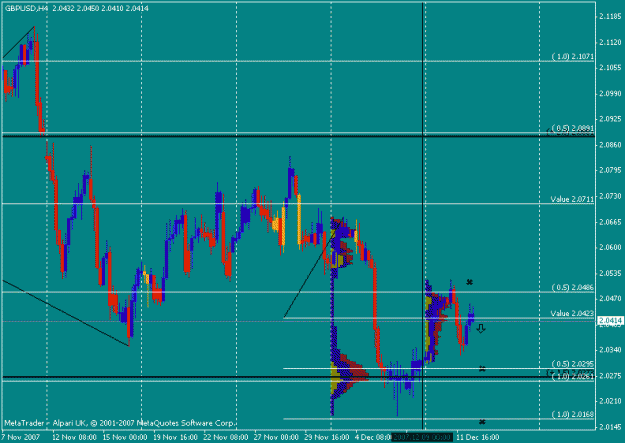The image size is (625, 443).
Task: Click the '27 Nov 00:00' time label
Action: point(276,437)
